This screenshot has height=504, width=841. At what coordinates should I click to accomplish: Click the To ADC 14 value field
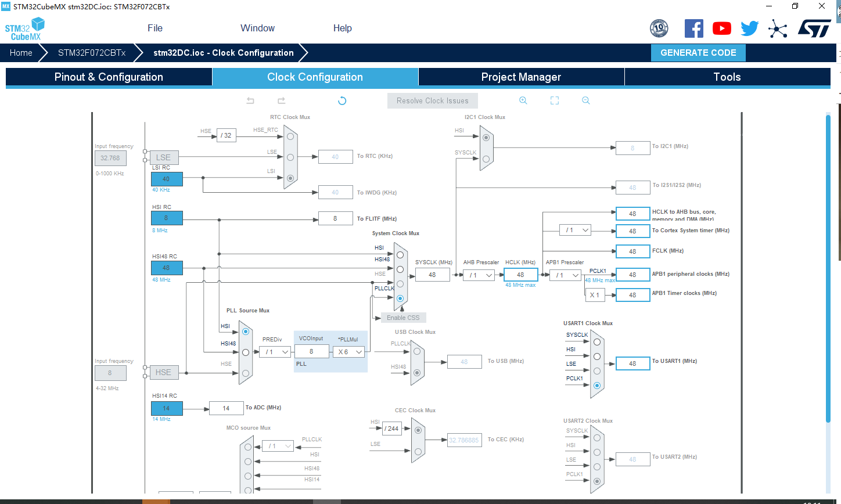(x=226, y=408)
